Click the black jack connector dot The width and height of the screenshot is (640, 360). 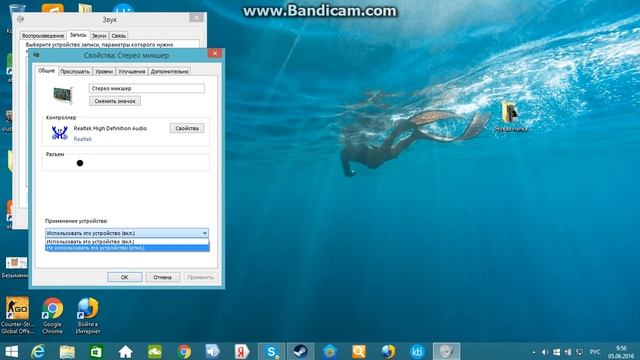[80, 163]
